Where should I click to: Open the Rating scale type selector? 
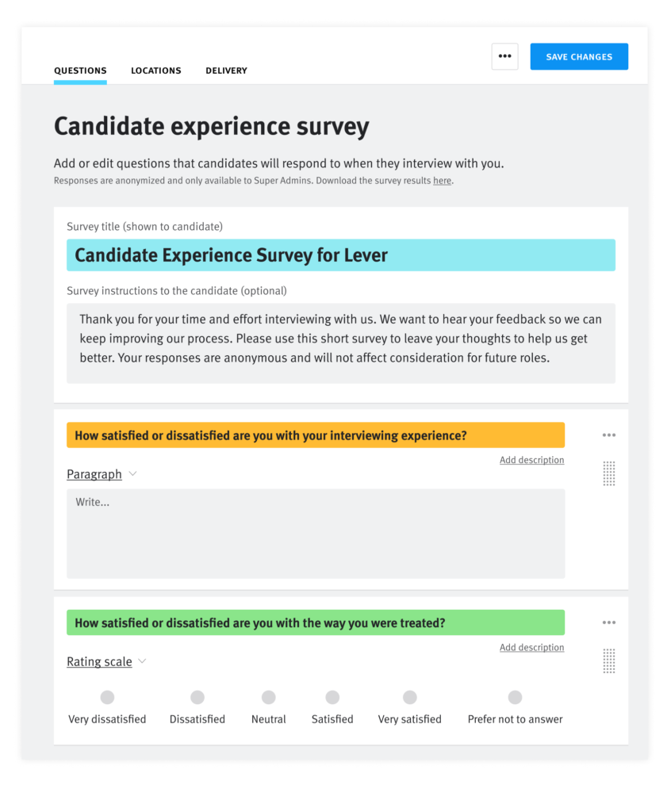pos(106,661)
